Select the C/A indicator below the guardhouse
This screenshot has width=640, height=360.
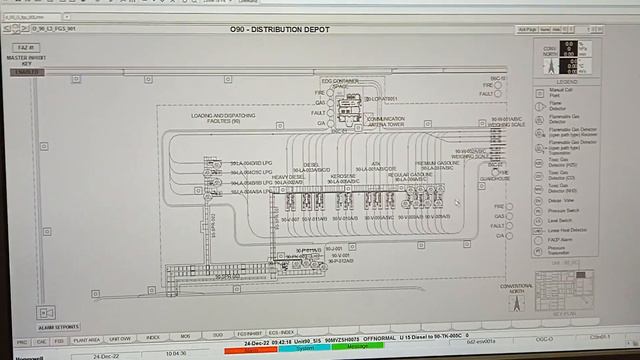[x=509, y=236]
